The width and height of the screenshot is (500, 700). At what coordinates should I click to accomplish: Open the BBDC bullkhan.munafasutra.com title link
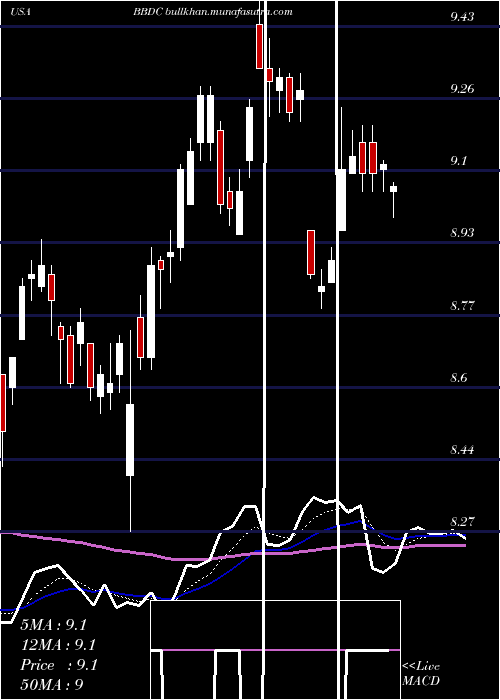pyautogui.click(x=213, y=12)
